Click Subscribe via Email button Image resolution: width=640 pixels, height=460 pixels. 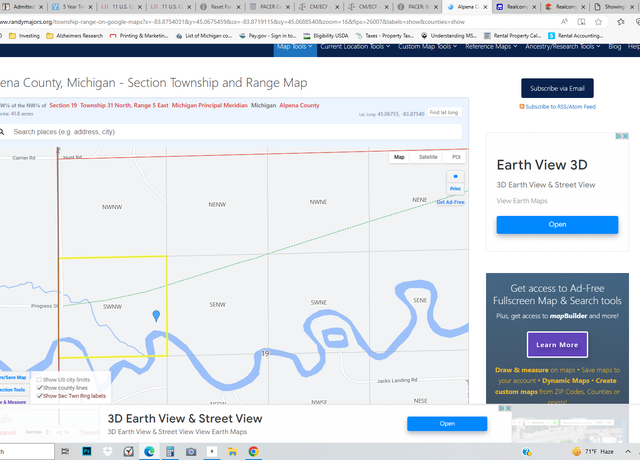(x=557, y=88)
